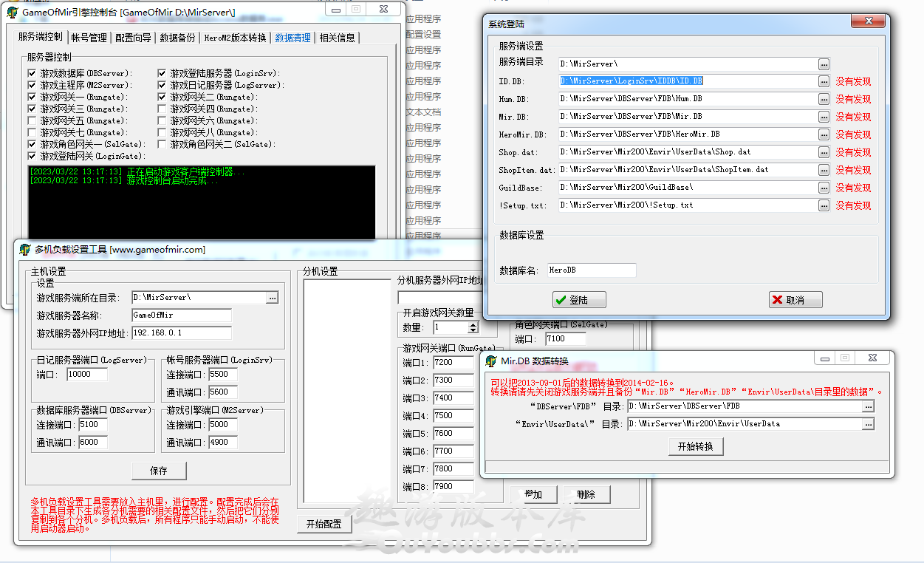Browse for DBServer\FDB directory in converter
This screenshot has height=563, width=924.
coord(868,406)
